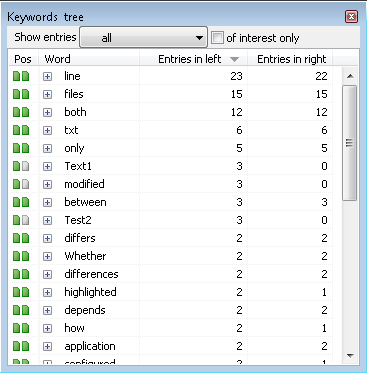The width and height of the screenshot is (367, 373).
Task: Expand the 'line' keyword node
Action: pos(48,76)
